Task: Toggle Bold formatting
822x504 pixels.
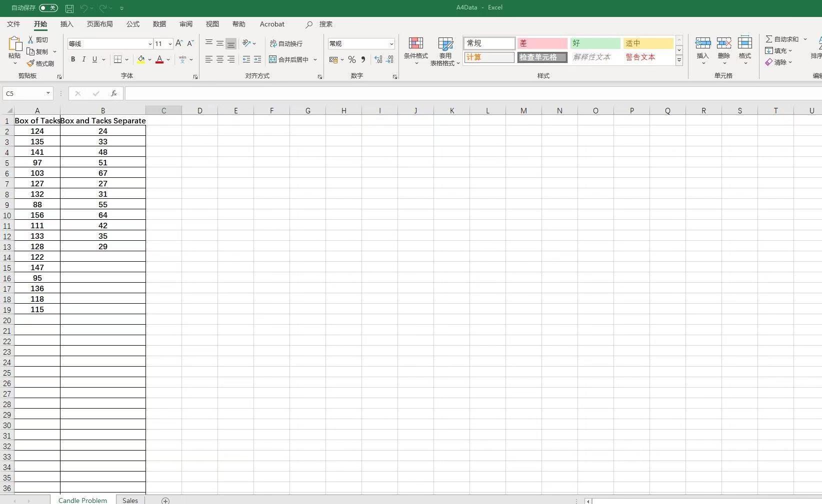Action: pos(72,59)
